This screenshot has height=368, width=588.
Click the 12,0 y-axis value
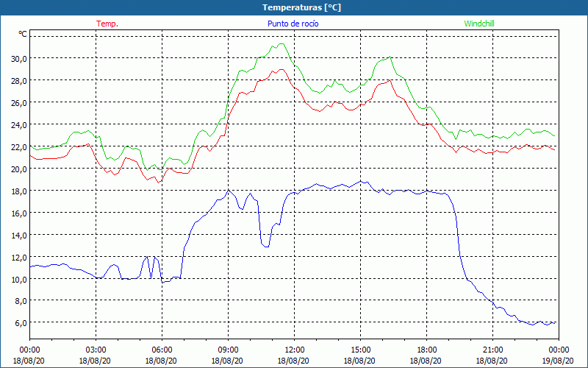point(19,258)
